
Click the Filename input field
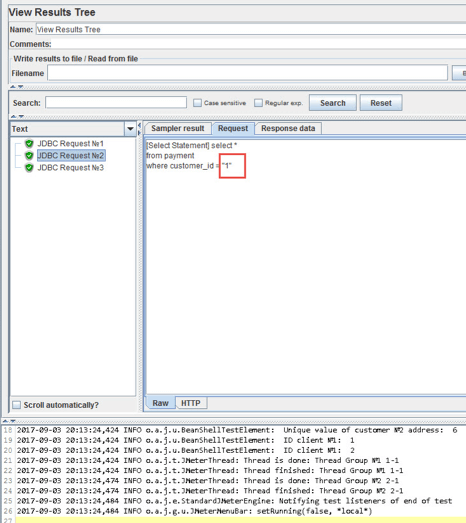247,73
